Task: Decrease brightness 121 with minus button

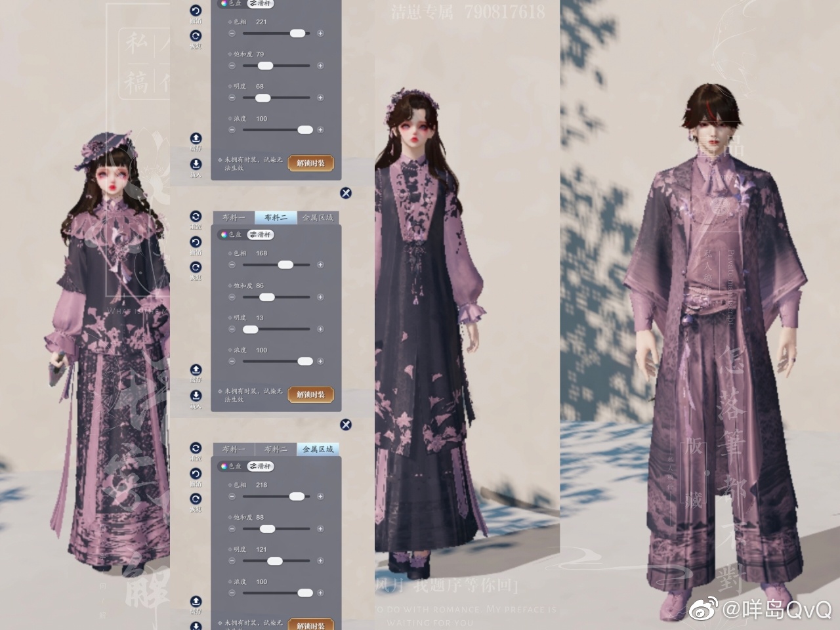Action: coord(232,561)
